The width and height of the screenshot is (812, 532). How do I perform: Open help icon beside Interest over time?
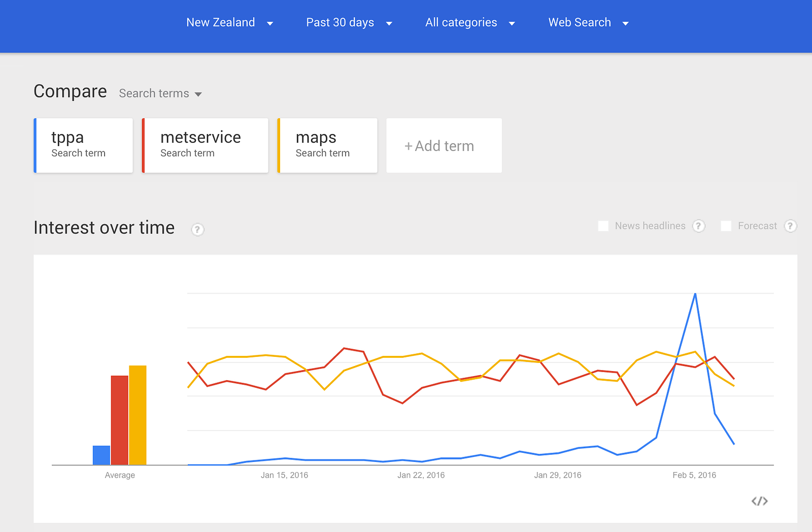click(x=197, y=229)
